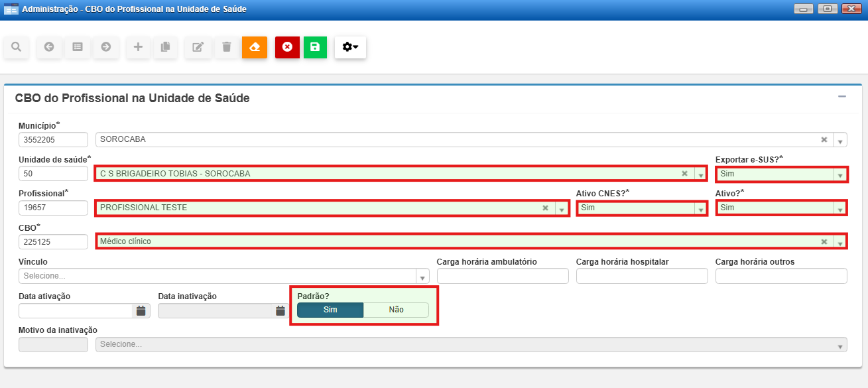Clear the PROFISSIONAL TESTE selection
The image size is (868, 388).
point(546,208)
